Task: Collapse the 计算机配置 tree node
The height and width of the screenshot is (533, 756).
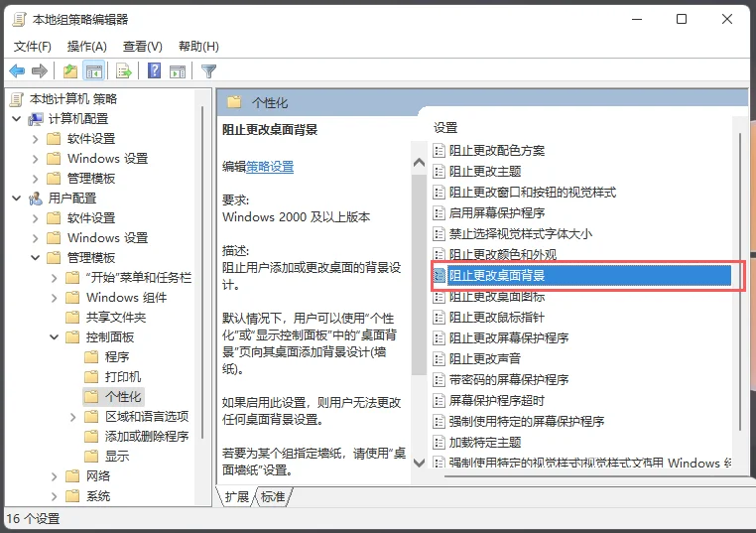Action: pyautogui.click(x=17, y=119)
